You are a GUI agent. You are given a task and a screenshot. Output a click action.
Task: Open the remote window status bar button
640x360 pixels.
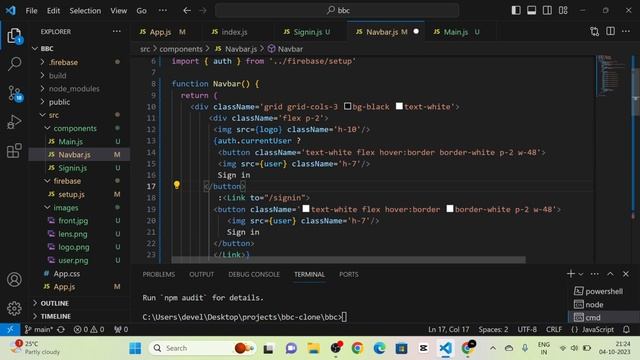10,329
